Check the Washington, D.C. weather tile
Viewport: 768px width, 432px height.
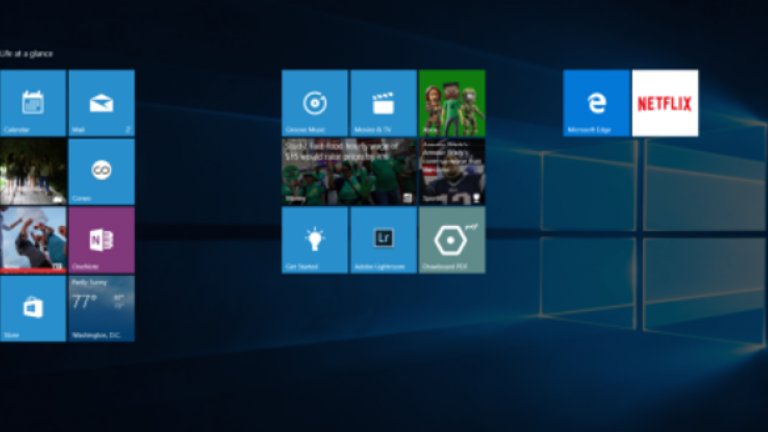101,308
